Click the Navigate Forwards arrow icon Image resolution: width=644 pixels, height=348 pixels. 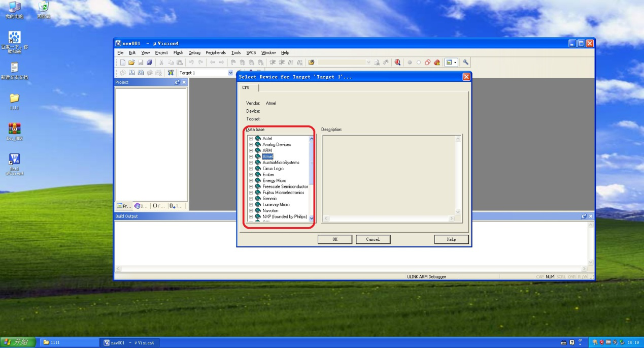click(221, 62)
